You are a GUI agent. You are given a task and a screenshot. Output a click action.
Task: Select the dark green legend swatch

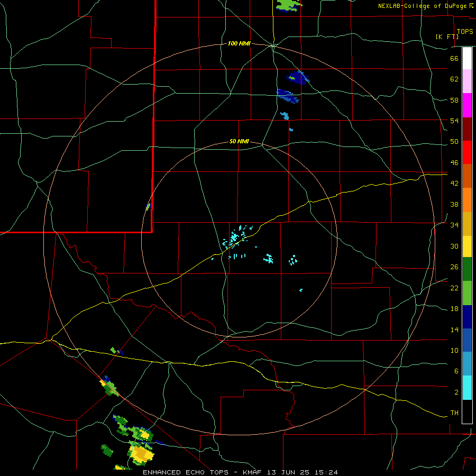point(467,269)
